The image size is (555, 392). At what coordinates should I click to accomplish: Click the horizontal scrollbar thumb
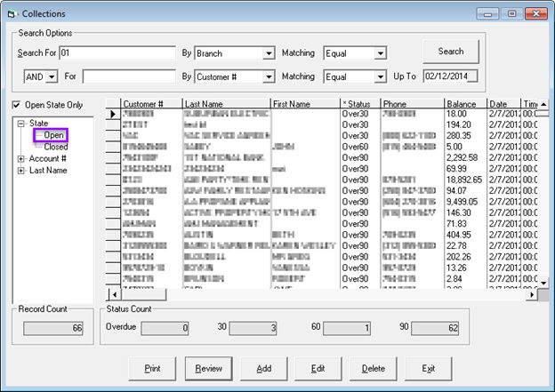[x=143, y=294]
